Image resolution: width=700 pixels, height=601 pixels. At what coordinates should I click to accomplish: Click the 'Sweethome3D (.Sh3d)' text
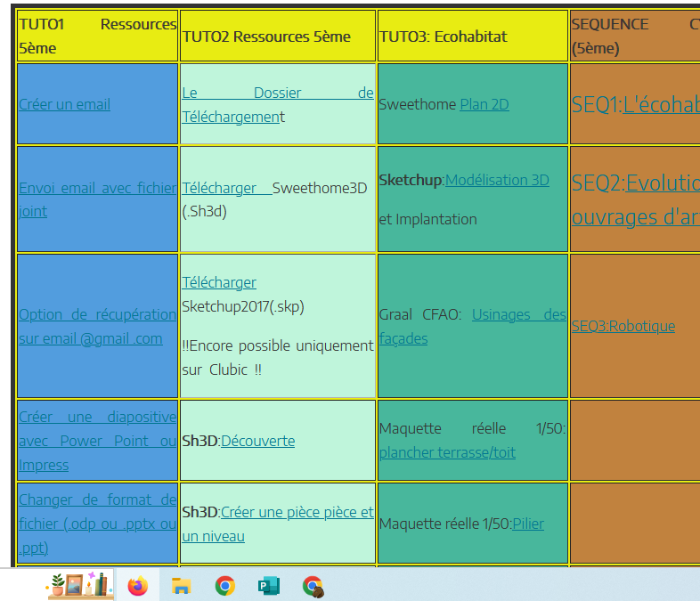point(274,199)
